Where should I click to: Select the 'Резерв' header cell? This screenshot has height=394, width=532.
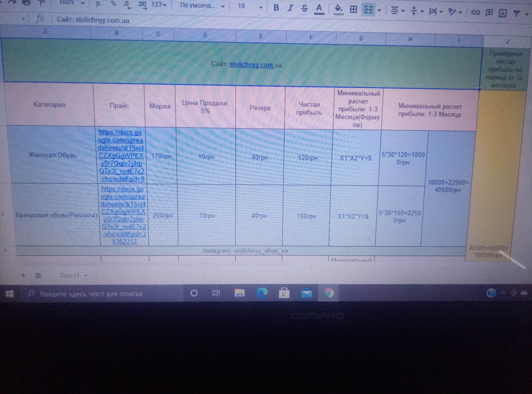tap(260, 108)
